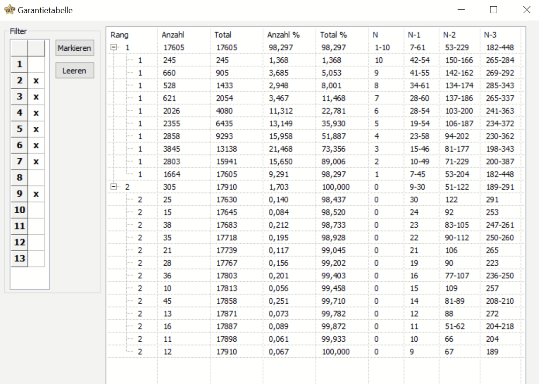This screenshot has width=539, height=384.
Task: Select Anzahl cell 2355
Action: 172,124
